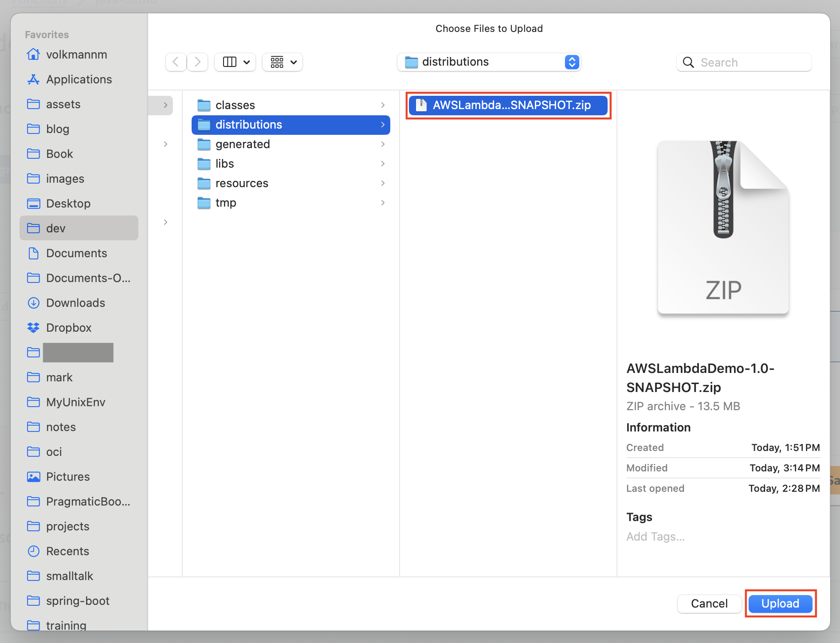The image size is (840, 643).
Task: Open the Dropbox folder from Favorites
Action: click(x=70, y=328)
